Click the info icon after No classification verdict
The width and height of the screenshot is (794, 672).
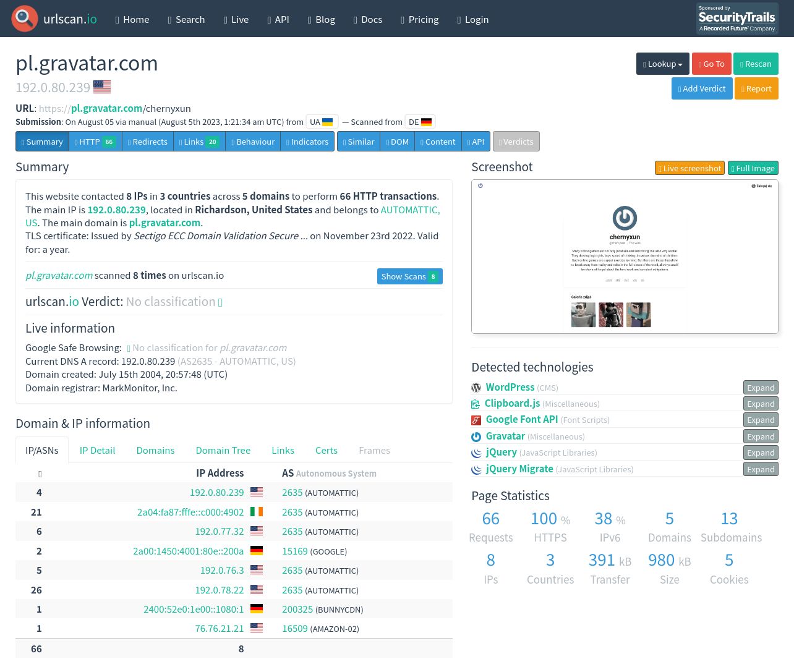(220, 302)
